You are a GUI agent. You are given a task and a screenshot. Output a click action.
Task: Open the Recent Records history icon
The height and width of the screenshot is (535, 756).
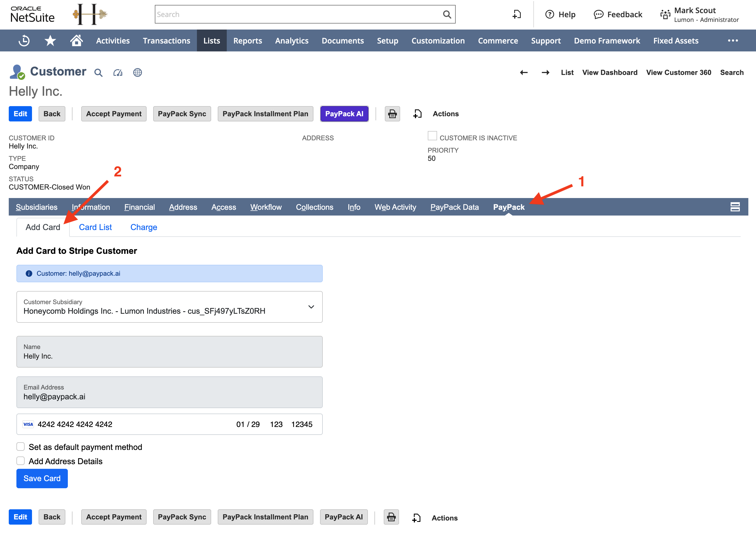pos(24,40)
